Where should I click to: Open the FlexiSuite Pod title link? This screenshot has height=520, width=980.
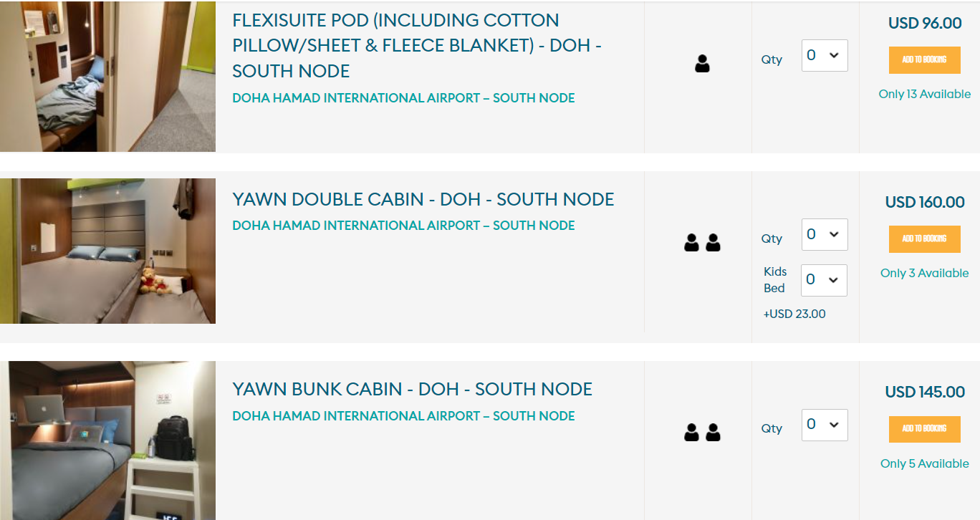pos(417,46)
